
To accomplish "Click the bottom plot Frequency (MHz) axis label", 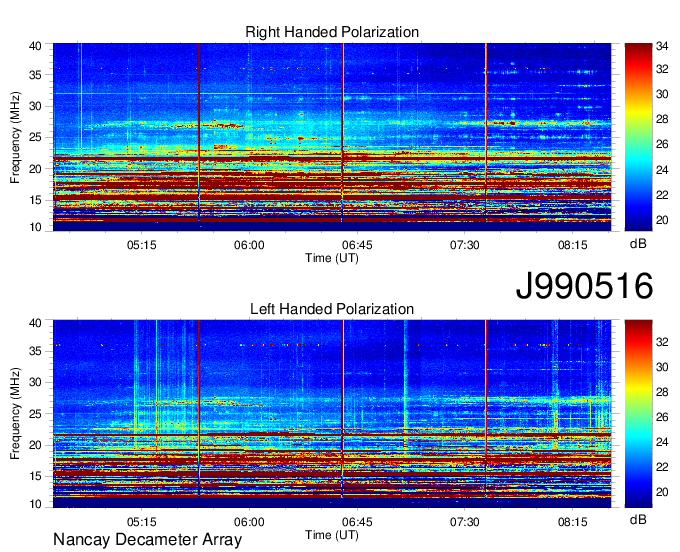I will point(15,414).
